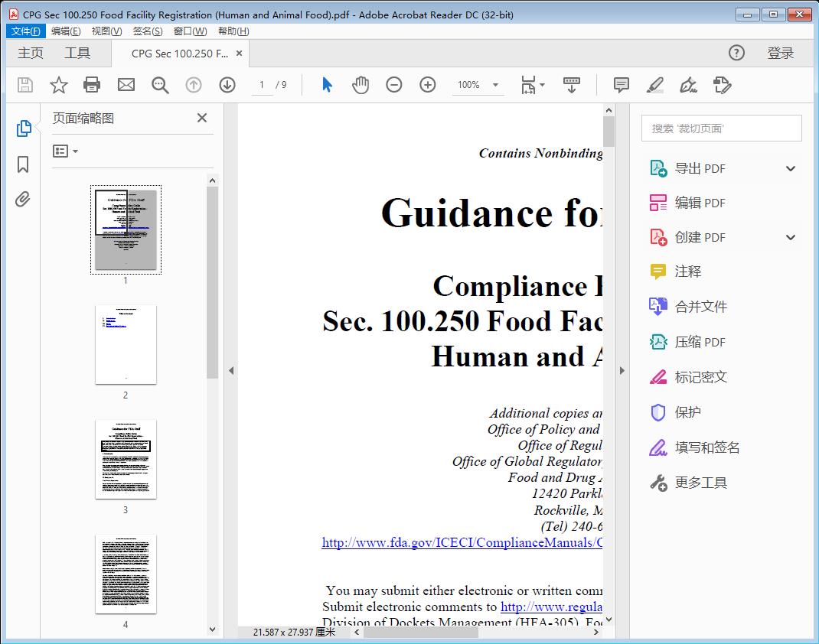Select the Hand pan tool

(x=360, y=85)
